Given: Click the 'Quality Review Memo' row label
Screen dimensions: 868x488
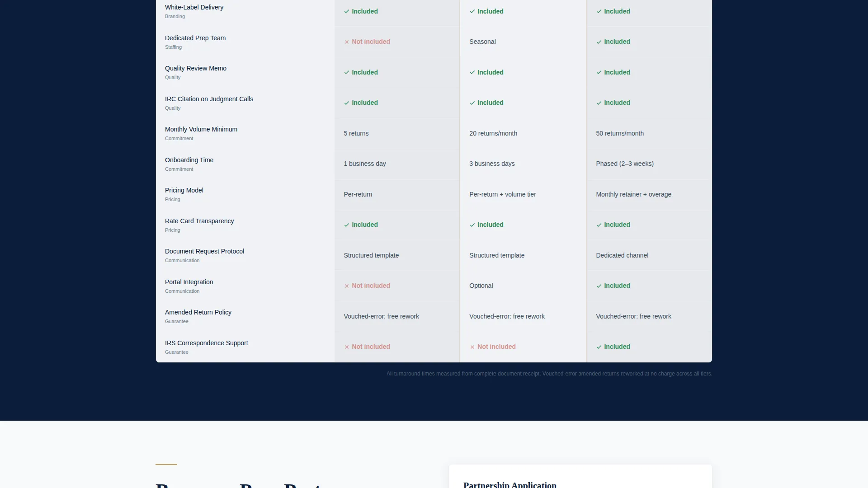Looking at the screenshot, I should [x=196, y=68].
